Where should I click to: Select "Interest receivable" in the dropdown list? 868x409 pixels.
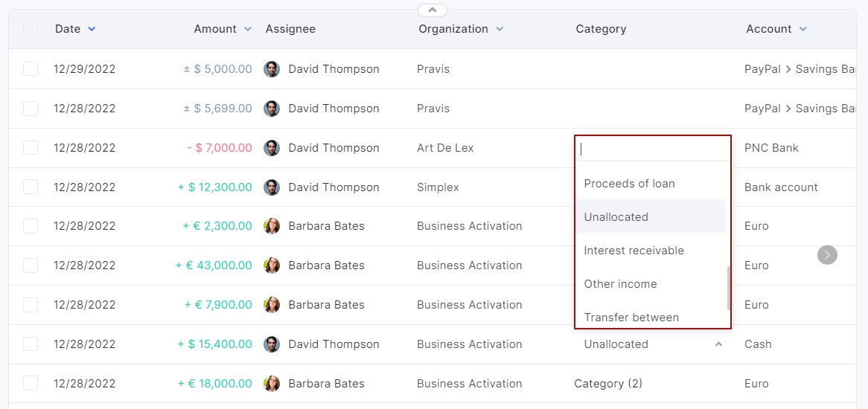(x=634, y=251)
